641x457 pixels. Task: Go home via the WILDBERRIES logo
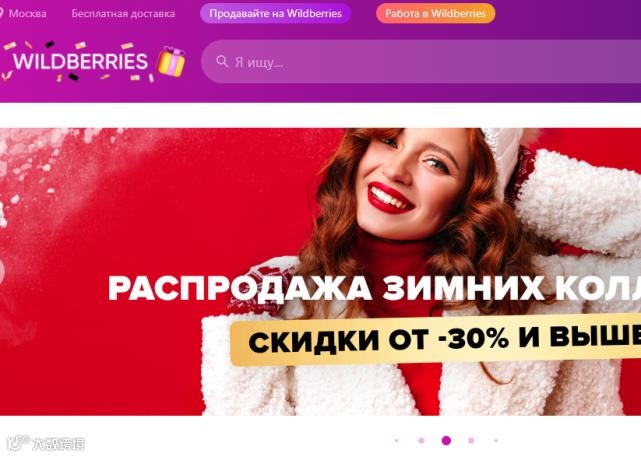(x=80, y=61)
